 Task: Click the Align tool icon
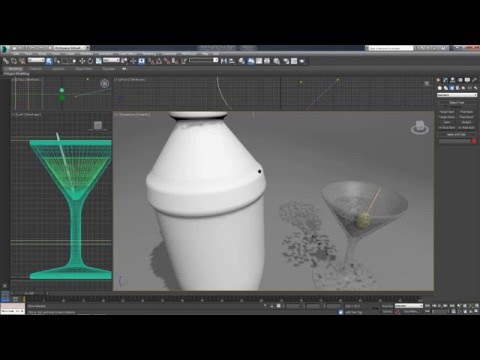[232, 61]
